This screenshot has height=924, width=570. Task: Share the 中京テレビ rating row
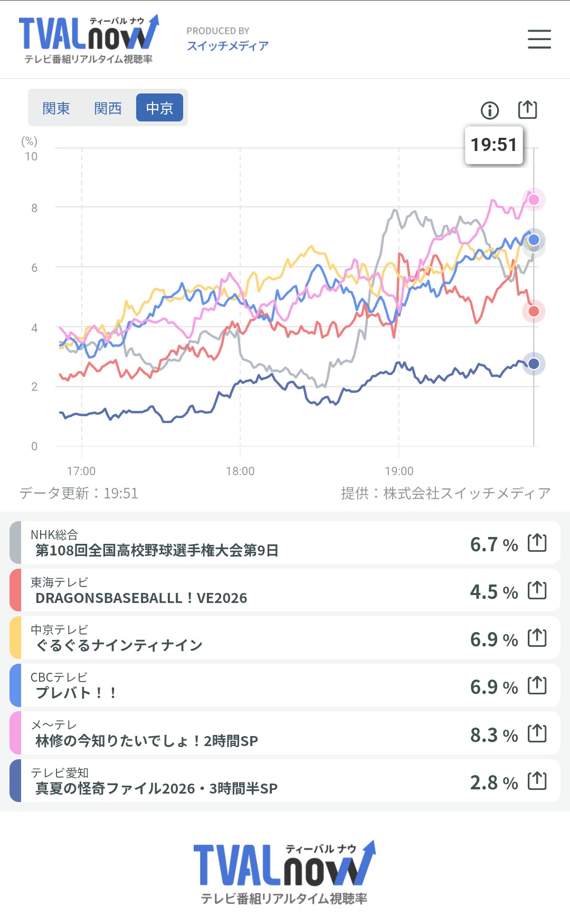point(537,638)
